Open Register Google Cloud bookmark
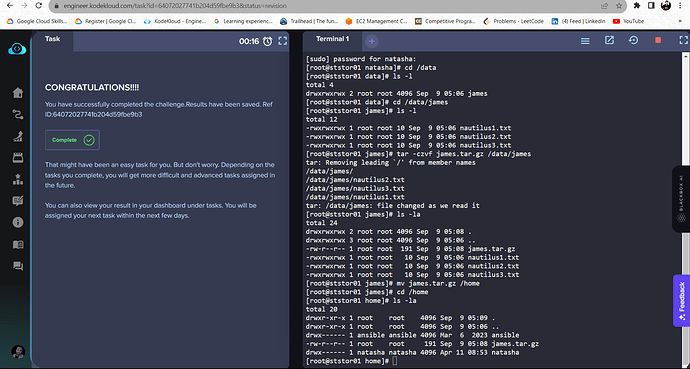 click(x=106, y=21)
